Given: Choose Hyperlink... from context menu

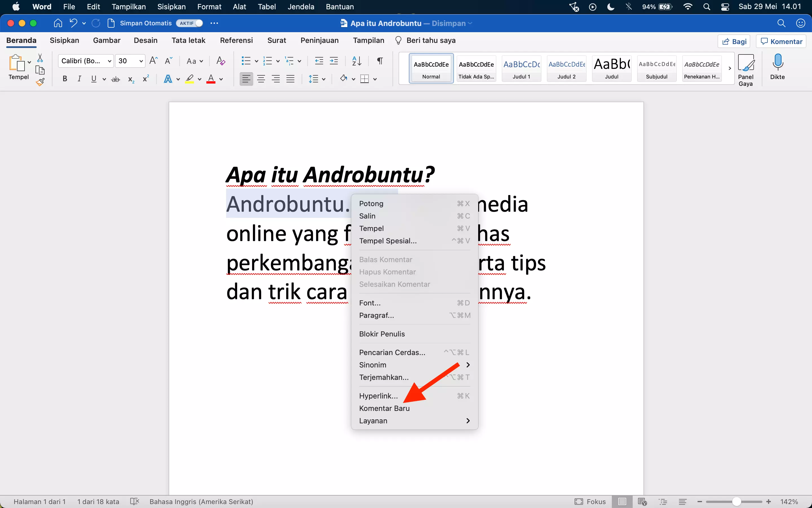Looking at the screenshot, I should [414, 396].
